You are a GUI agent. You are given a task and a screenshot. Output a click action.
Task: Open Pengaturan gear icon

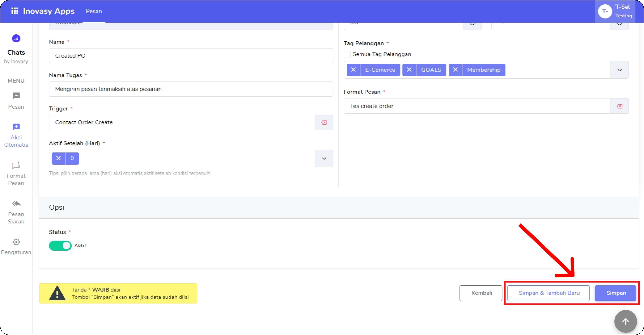(x=16, y=242)
